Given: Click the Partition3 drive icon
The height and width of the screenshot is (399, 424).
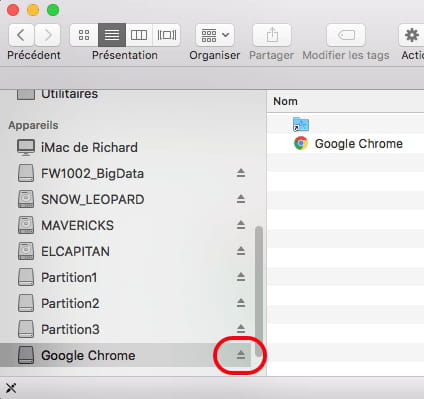Looking at the screenshot, I should tap(26, 329).
